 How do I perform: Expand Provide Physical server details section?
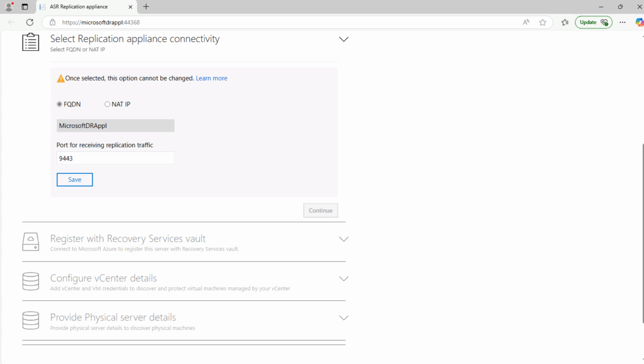pyautogui.click(x=344, y=317)
